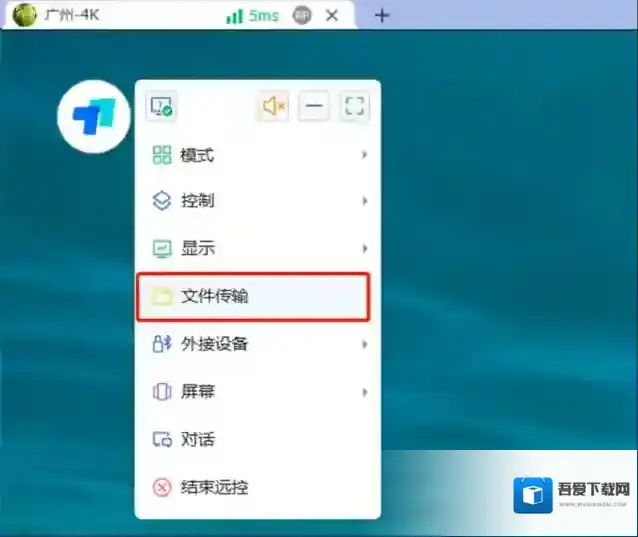
Task: Click the minimize toolbar dash button
Action: point(314,106)
